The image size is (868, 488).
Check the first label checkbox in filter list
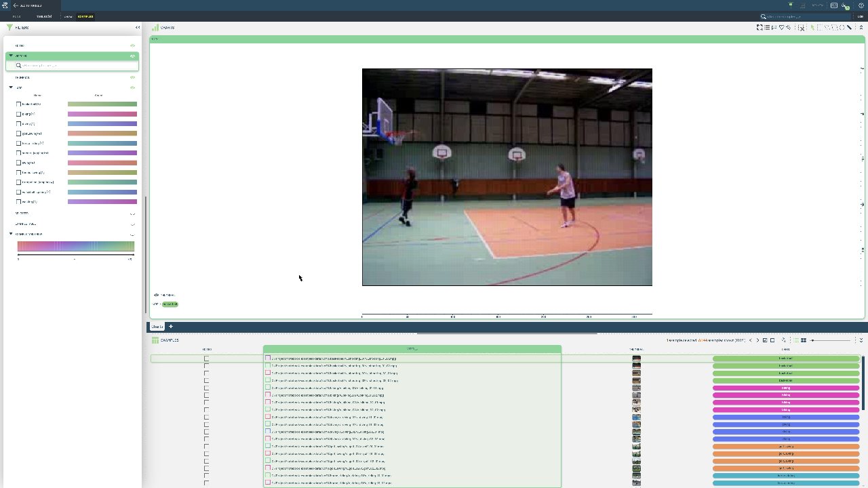coord(19,104)
